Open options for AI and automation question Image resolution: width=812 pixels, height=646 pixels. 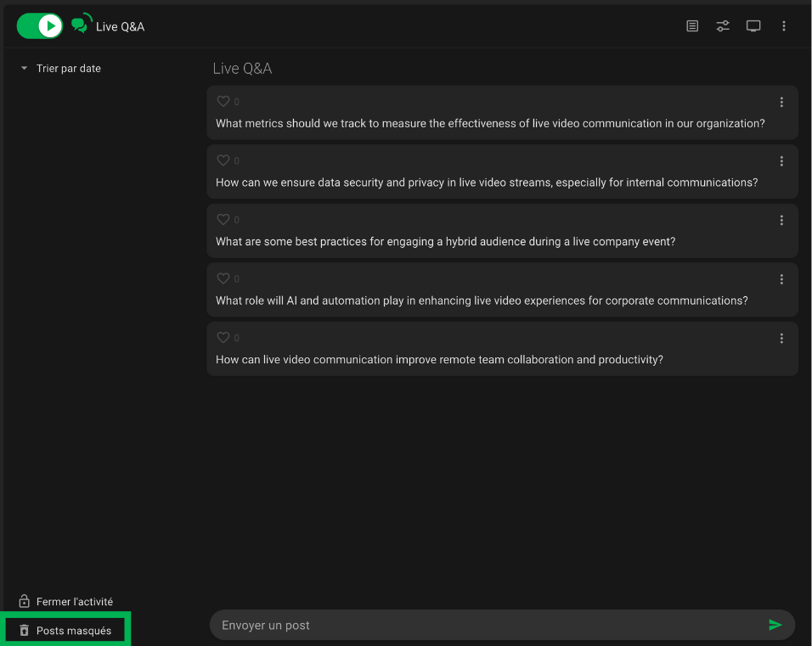(781, 279)
